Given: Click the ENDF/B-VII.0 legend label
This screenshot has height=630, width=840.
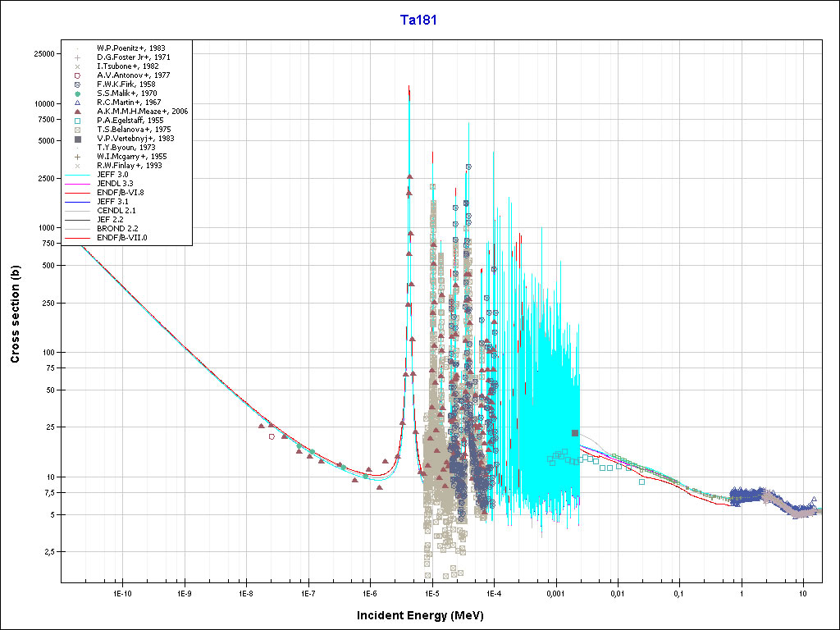Looking at the screenshot, I should tap(124, 238).
